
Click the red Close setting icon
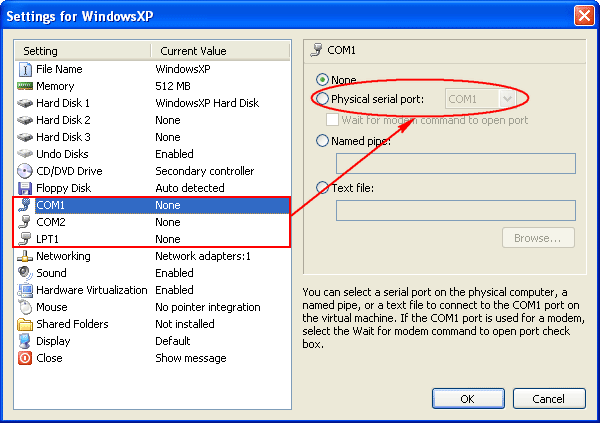pyautogui.click(x=25, y=358)
